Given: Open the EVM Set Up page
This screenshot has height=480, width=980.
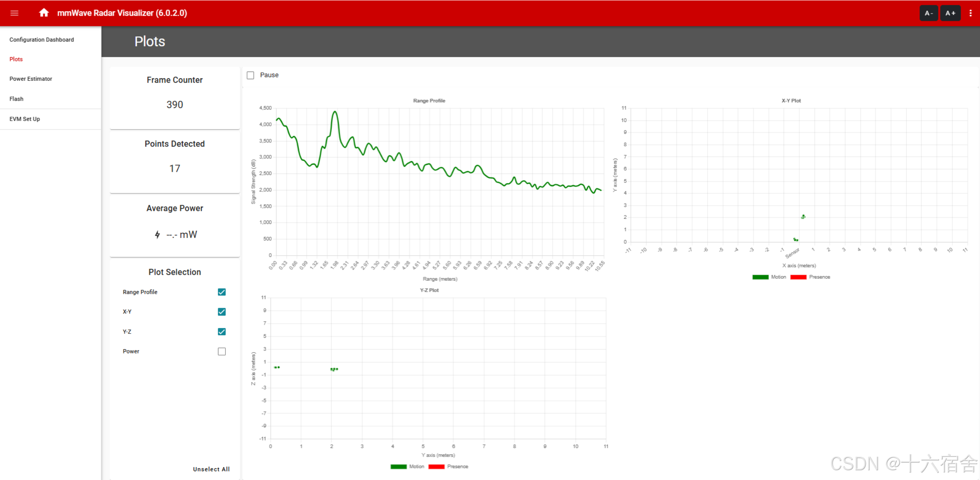Looking at the screenshot, I should 25,119.
